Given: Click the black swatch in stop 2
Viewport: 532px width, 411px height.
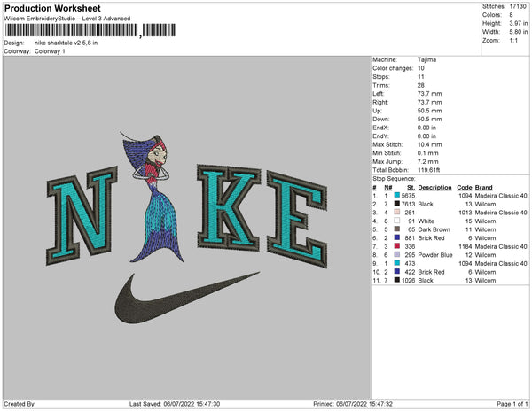Looking at the screenshot, I should point(396,204).
